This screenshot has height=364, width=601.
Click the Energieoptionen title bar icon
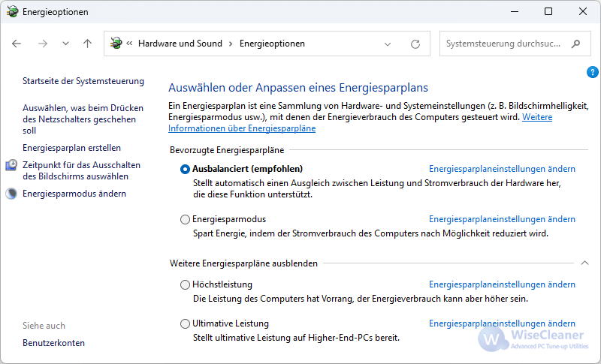(x=12, y=11)
